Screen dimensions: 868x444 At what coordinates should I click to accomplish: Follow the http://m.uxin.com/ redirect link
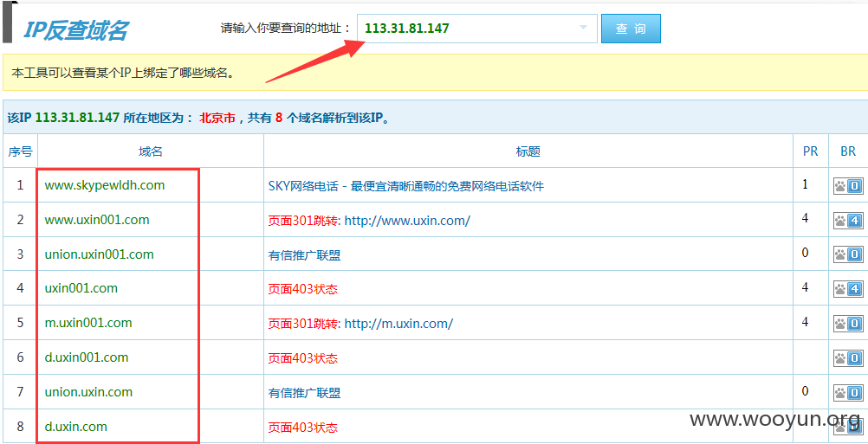click(398, 324)
